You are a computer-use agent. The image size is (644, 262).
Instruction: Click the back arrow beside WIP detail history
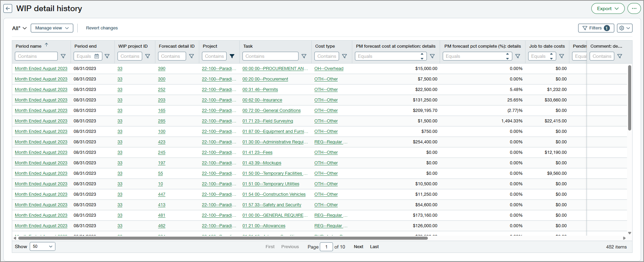[8, 9]
